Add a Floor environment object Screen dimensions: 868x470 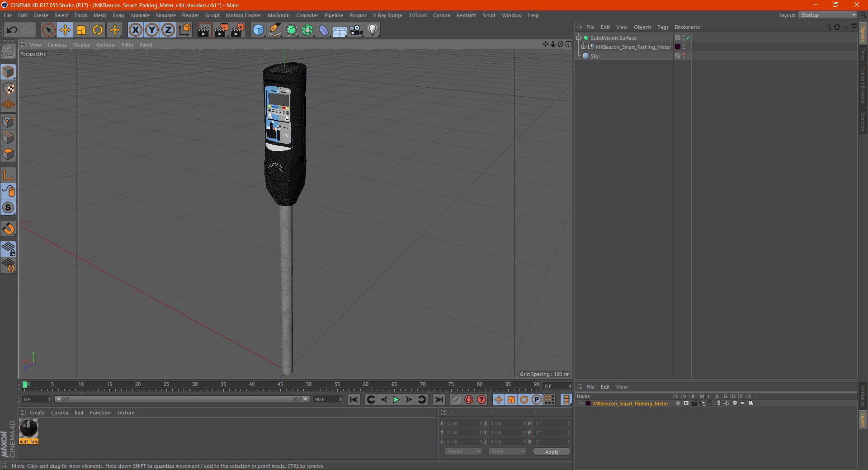point(340,30)
